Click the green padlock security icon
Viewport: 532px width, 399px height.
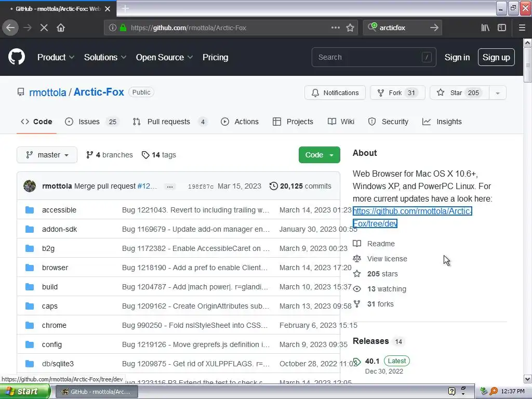(123, 28)
